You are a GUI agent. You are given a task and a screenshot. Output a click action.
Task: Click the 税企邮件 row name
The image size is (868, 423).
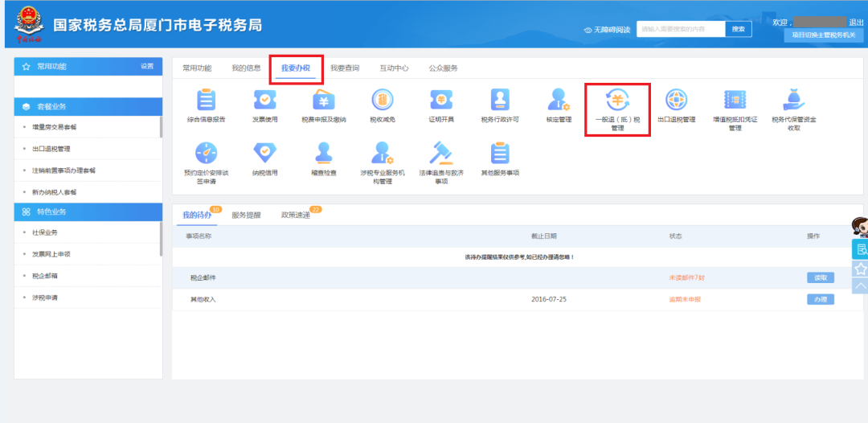[x=203, y=278]
